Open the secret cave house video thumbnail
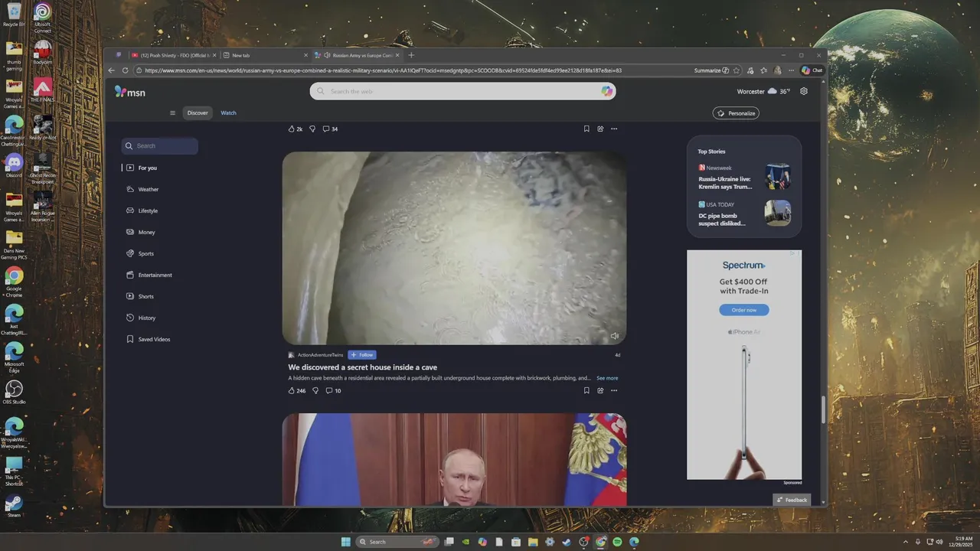 [x=454, y=248]
